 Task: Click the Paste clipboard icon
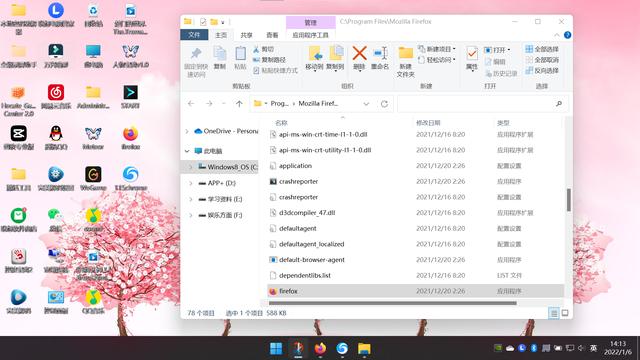240,53
